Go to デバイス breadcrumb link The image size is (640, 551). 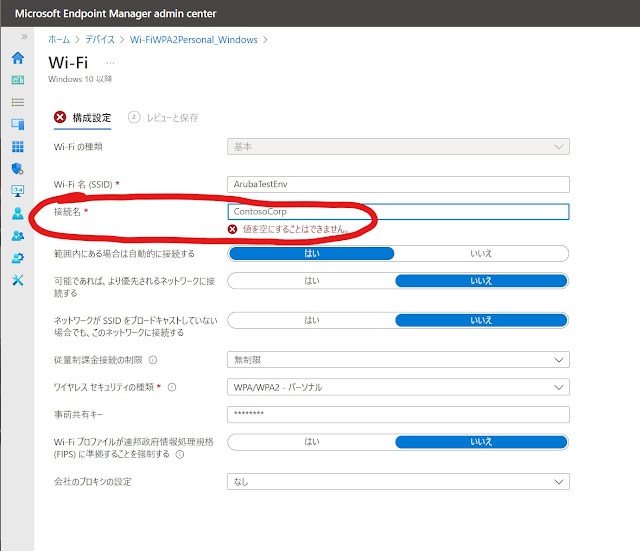100,40
